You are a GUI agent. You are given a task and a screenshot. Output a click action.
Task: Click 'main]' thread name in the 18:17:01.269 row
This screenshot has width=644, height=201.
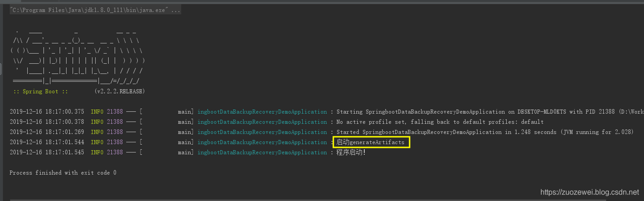point(186,132)
